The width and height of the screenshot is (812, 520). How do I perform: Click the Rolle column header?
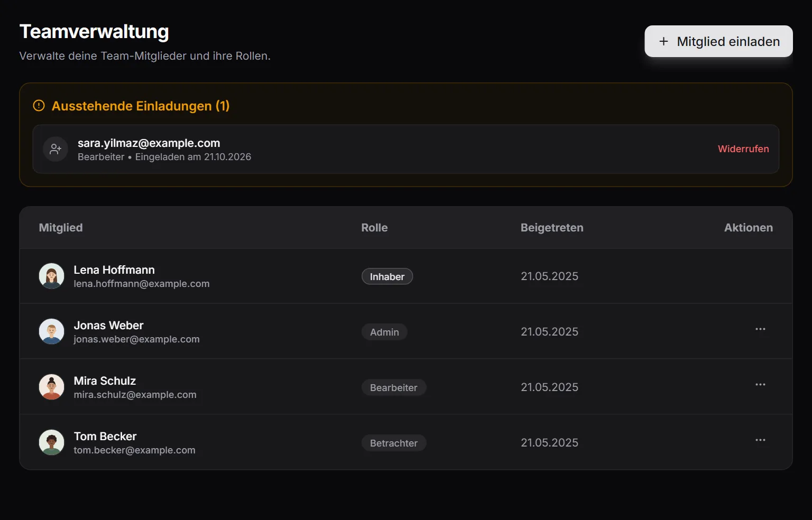click(374, 228)
